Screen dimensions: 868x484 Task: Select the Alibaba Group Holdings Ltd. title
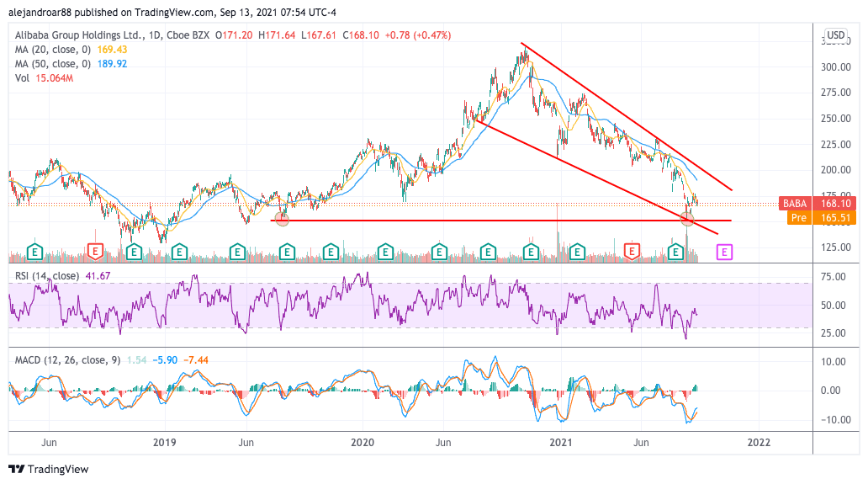pyautogui.click(x=80, y=35)
